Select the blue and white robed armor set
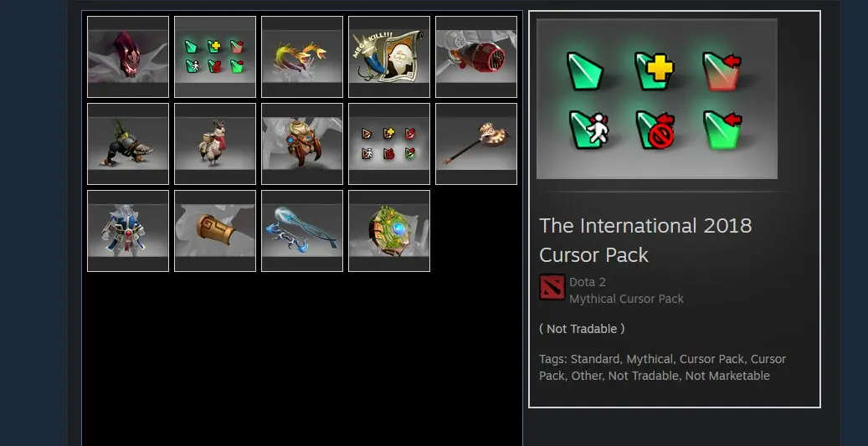Screen dimensions: 868x446 128,231
